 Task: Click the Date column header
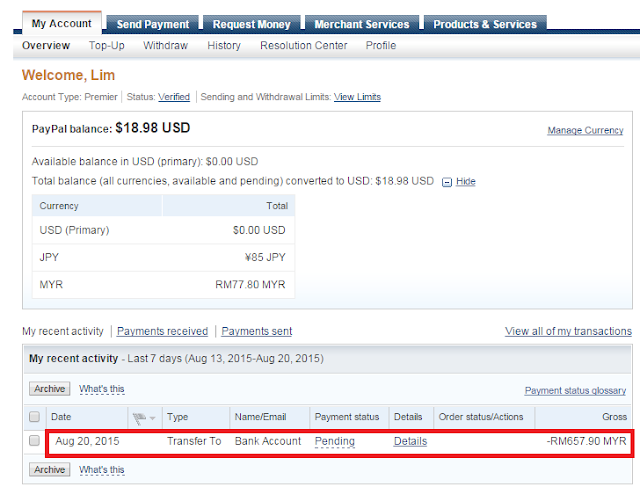point(61,417)
